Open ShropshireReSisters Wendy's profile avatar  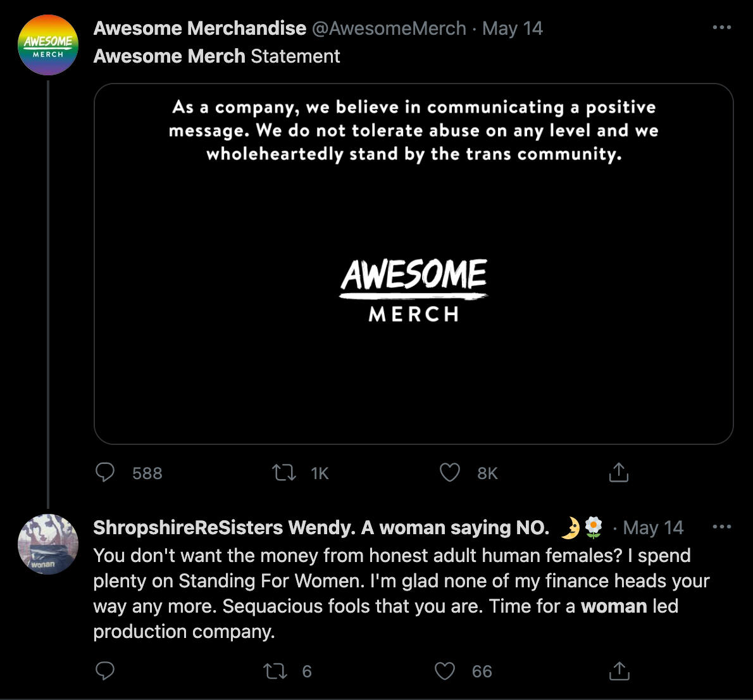coord(48,544)
